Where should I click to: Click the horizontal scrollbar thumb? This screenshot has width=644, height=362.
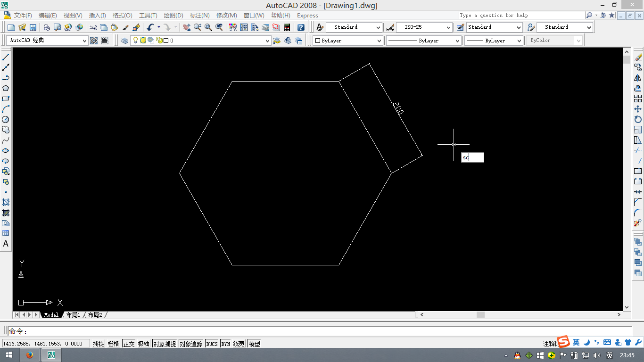click(x=480, y=315)
